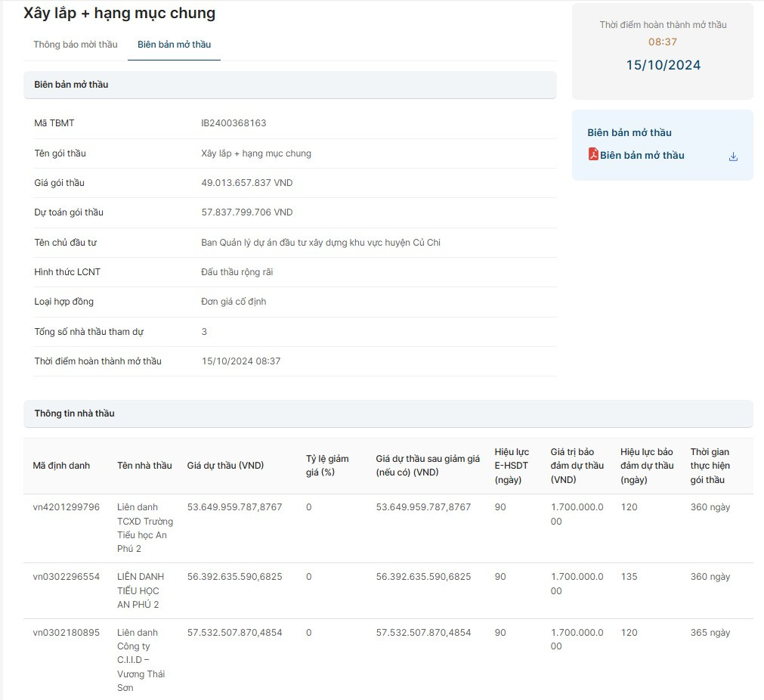Click the download icon for Biên bản mở thầu

pyautogui.click(x=732, y=156)
